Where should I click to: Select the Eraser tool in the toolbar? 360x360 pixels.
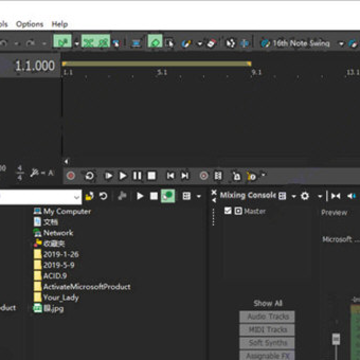pos(211,43)
